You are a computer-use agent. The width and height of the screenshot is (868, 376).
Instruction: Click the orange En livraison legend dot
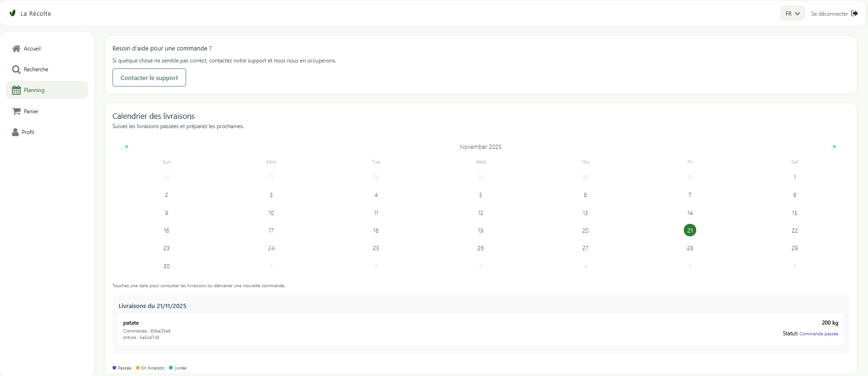pyautogui.click(x=138, y=368)
